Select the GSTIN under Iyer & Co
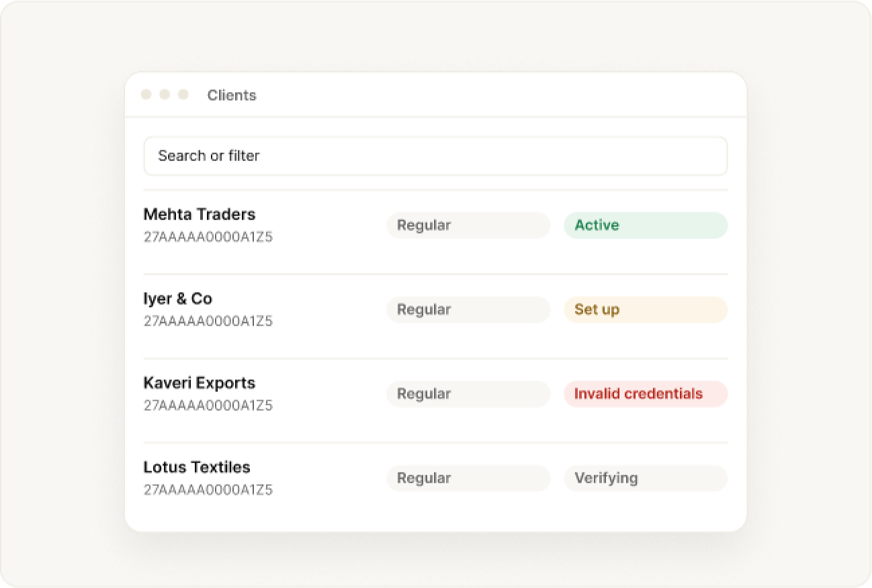Viewport: 872px width, 588px height. [208, 321]
